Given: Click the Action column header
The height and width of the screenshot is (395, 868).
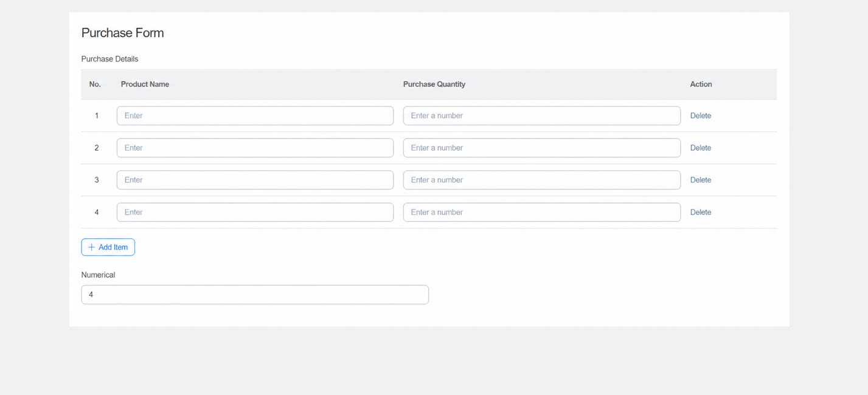Looking at the screenshot, I should click(701, 84).
